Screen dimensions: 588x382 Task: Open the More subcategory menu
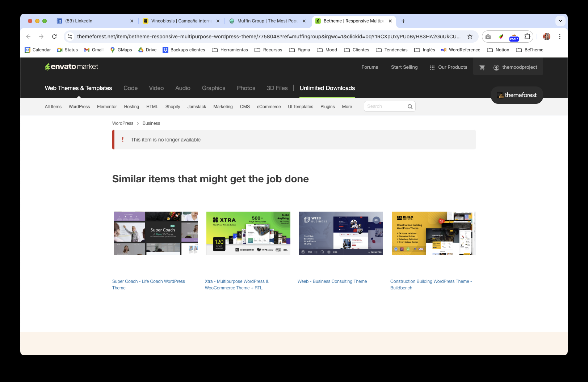coord(347,107)
